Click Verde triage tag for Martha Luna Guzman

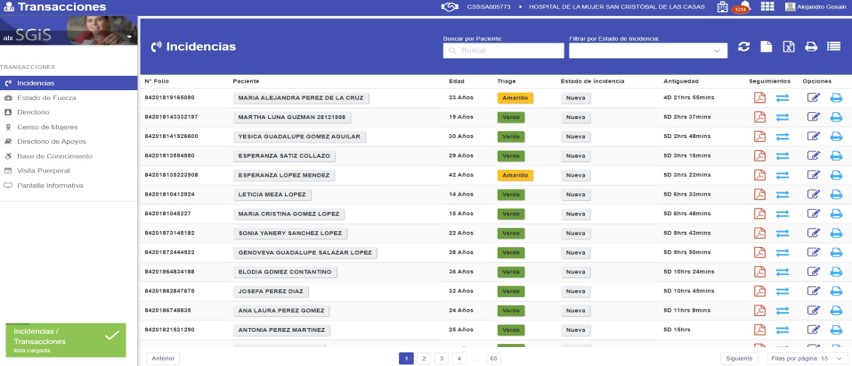pyautogui.click(x=511, y=117)
